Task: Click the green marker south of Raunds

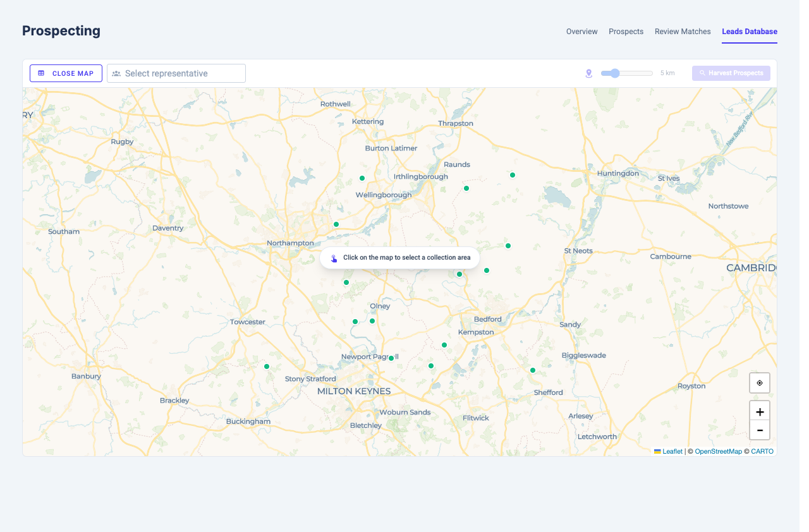Action: pos(466,188)
